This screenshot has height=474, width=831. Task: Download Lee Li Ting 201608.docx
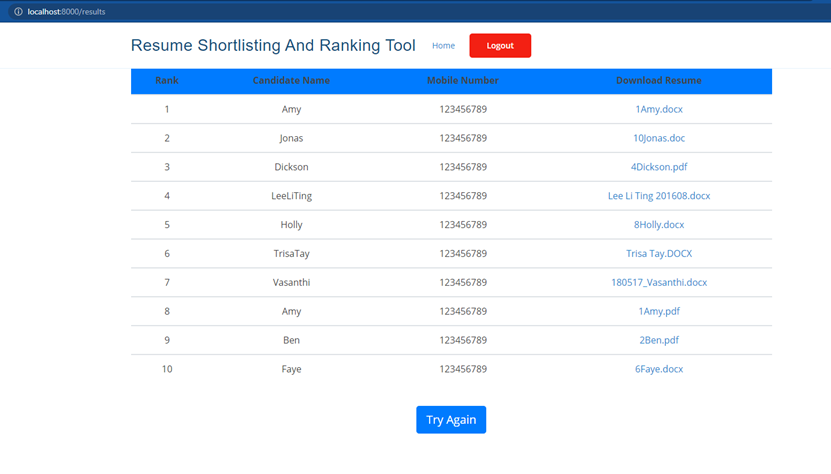[x=658, y=196]
